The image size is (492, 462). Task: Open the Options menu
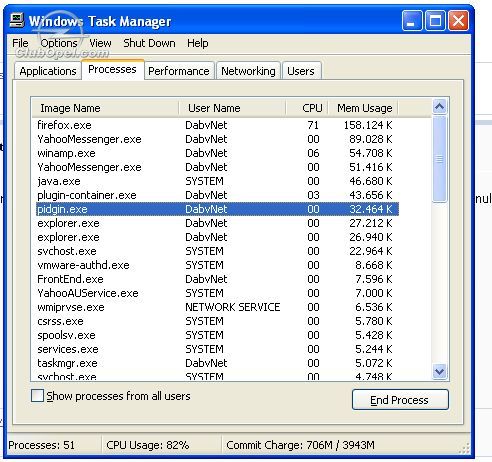59,43
